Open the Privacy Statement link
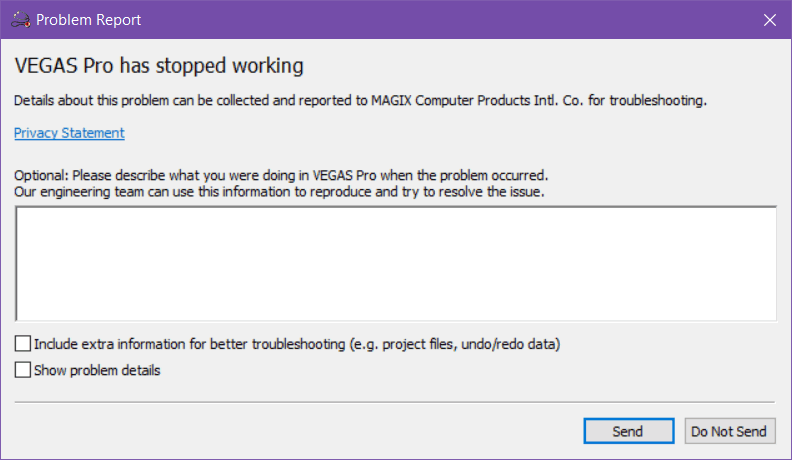Image resolution: width=792 pixels, height=460 pixels. pos(69,133)
